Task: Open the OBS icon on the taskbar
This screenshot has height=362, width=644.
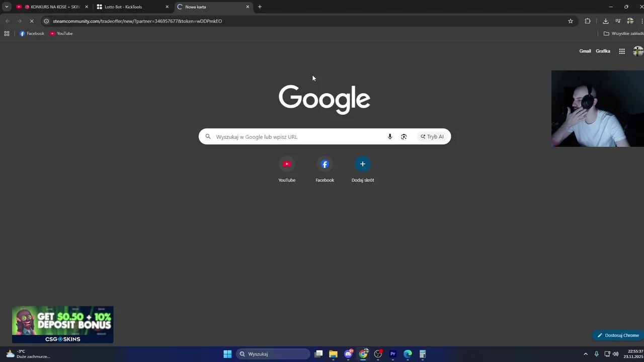Action: coord(378,354)
